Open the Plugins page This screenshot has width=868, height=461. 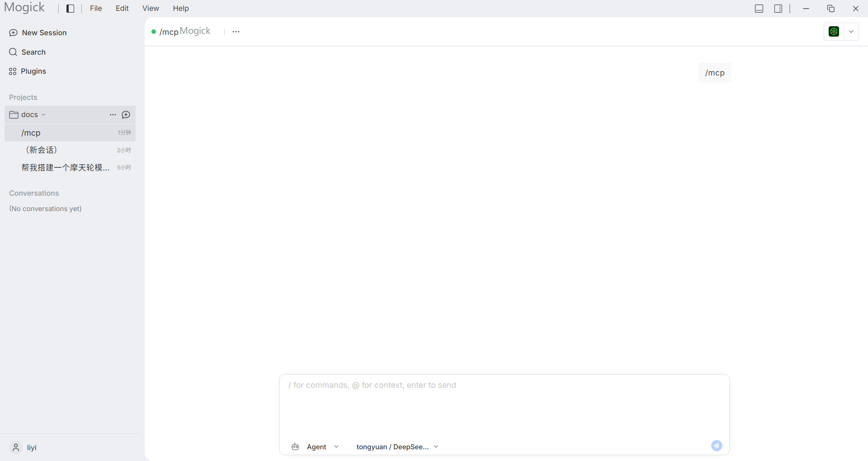point(28,71)
